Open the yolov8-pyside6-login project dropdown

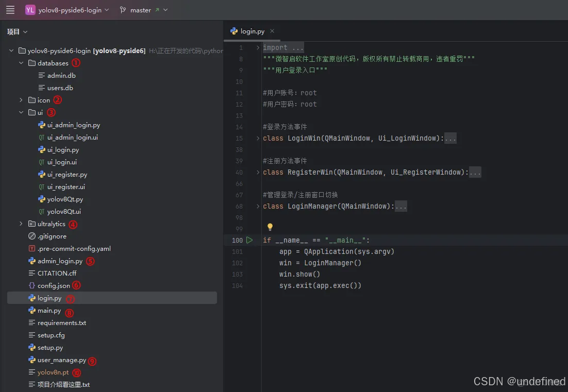click(74, 10)
